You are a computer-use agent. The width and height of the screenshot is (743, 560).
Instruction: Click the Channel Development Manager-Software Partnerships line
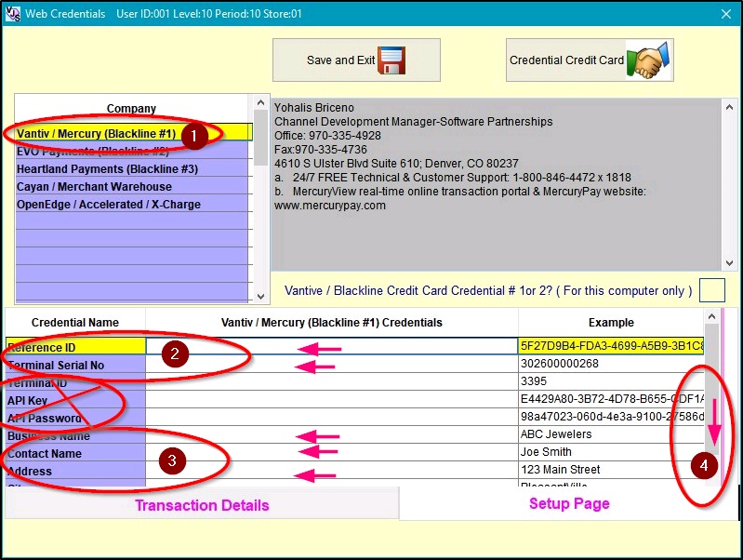point(413,121)
